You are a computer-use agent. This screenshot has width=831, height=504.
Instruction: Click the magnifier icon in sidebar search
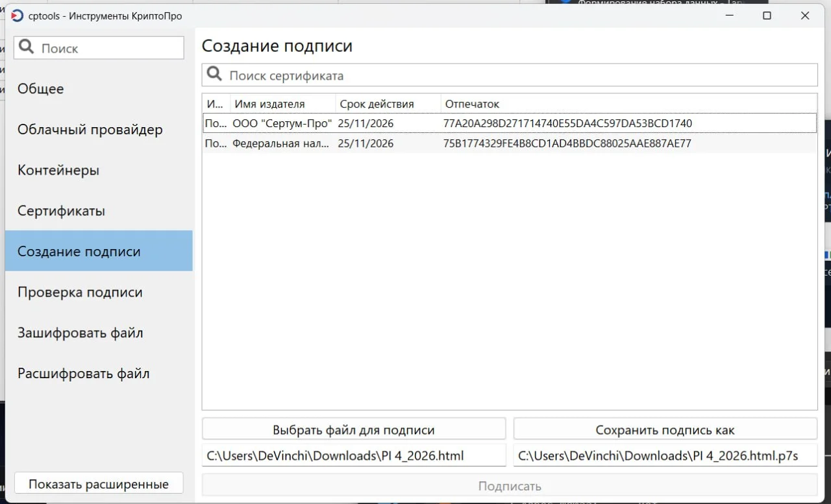coord(26,47)
